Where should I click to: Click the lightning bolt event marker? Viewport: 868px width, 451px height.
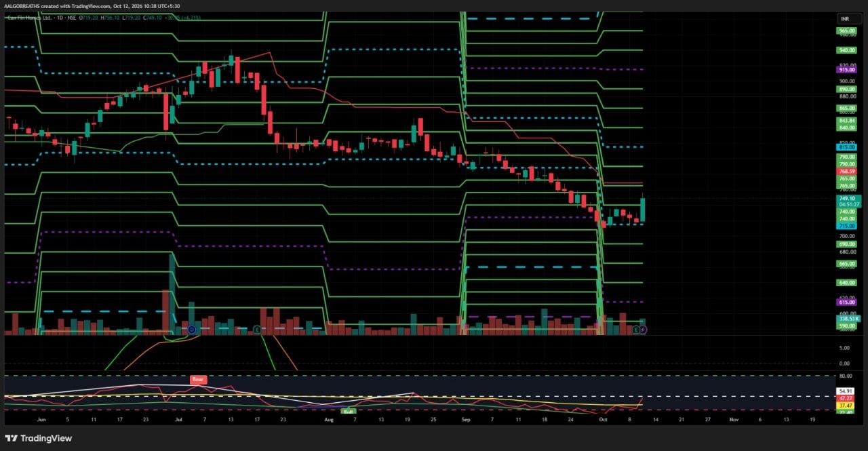click(644, 330)
